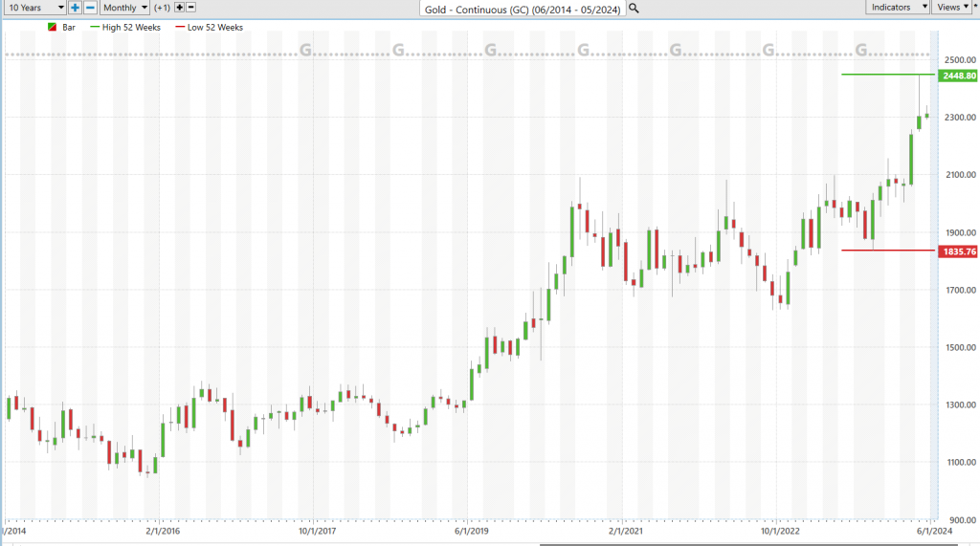Click the Bar legend chart-type icon
The width and height of the screenshot is (980, 546).
click(x=52, y=28)
